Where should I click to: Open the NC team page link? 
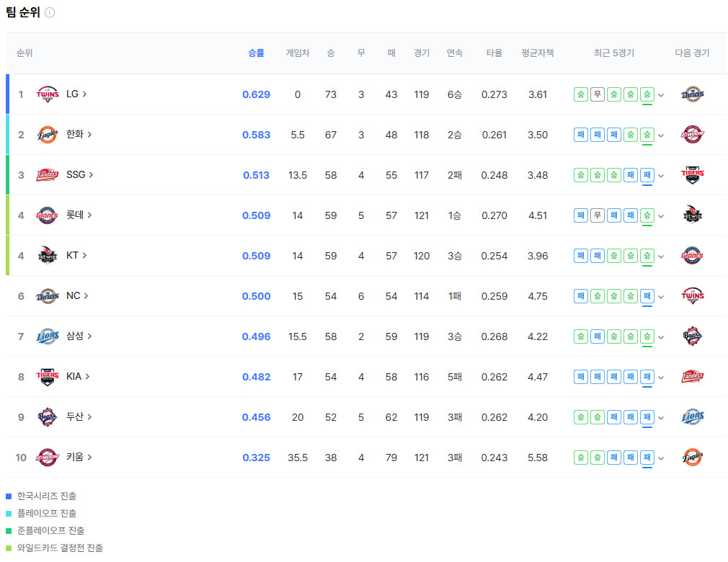tap(76, 296)
